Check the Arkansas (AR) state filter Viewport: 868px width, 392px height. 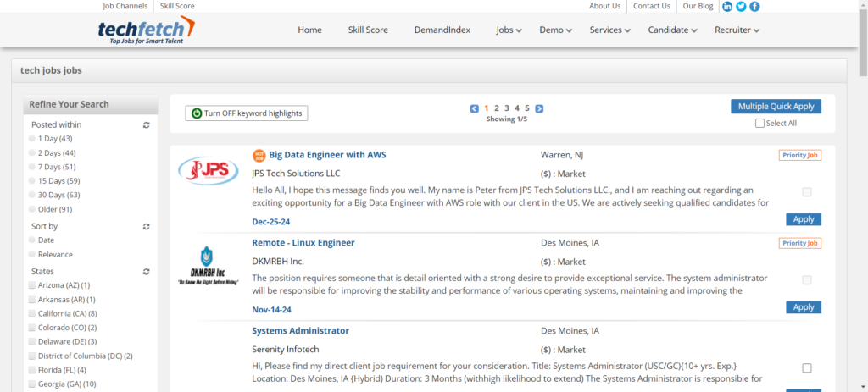(32, 300)
